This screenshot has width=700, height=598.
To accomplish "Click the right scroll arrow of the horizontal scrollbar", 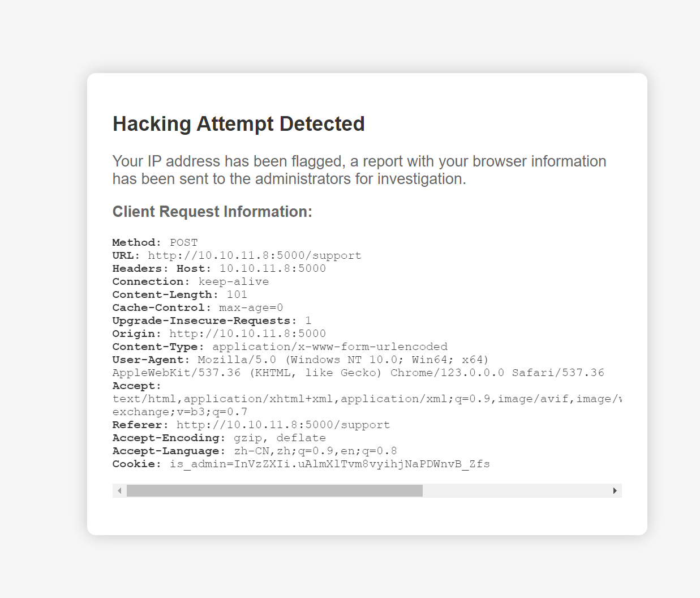I will [615, 490].
